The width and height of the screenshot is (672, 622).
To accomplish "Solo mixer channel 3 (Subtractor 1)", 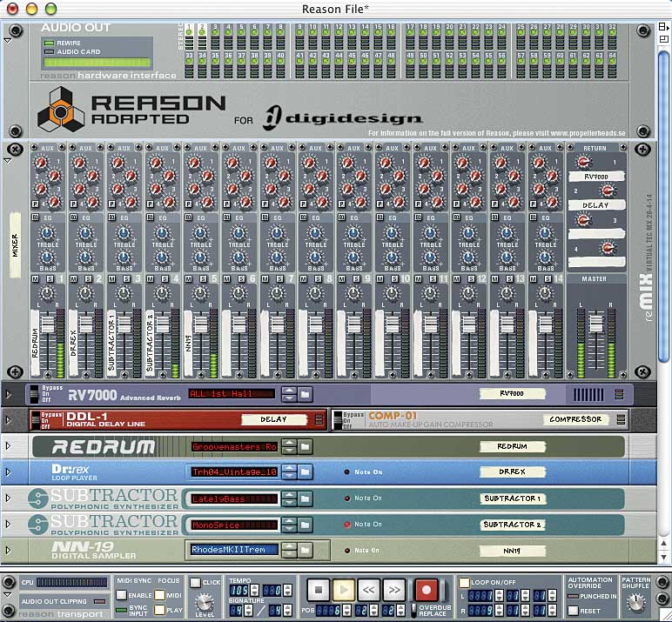I will (x=126, y=279).
